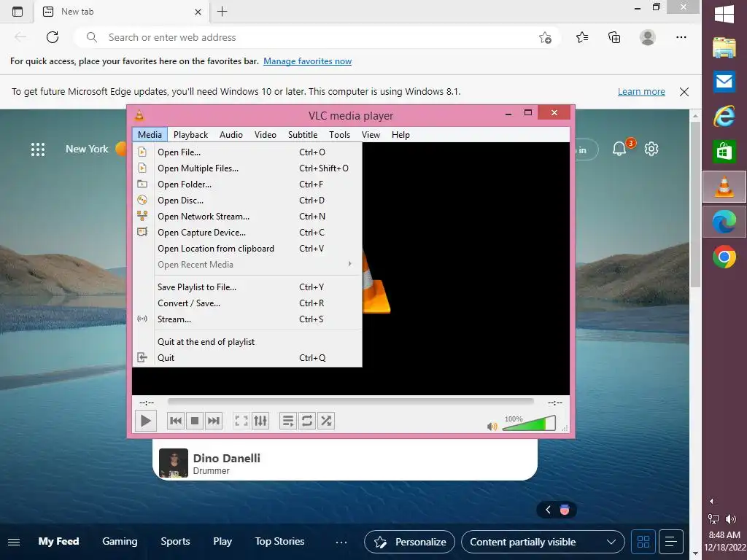The height and width of the screenshot is (560, 747).
Task: Toggle VLC fullscreen button
Action: (241, 421)
